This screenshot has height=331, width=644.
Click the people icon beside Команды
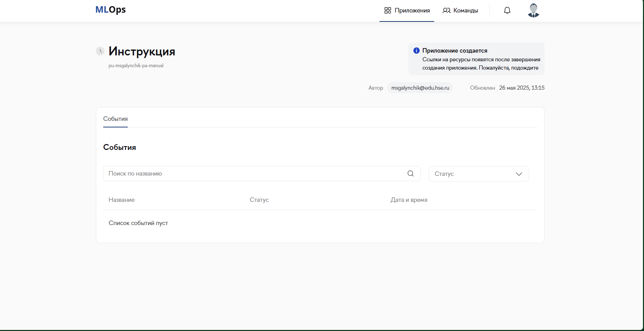(446, 10)
